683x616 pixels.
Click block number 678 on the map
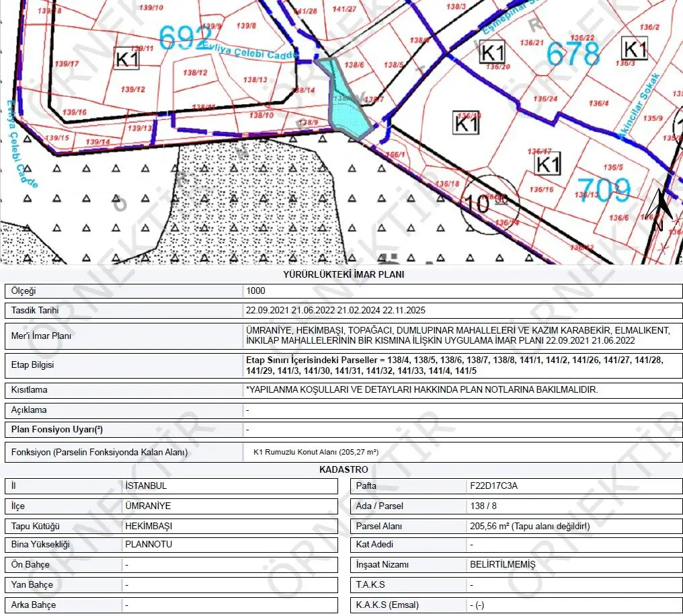coord(573,54)
